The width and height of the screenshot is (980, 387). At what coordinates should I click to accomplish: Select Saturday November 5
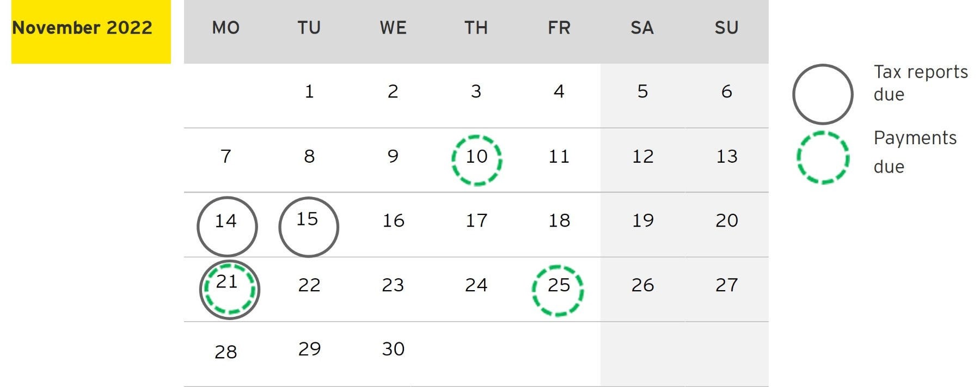pyautogui.click(x=642, y=91)
